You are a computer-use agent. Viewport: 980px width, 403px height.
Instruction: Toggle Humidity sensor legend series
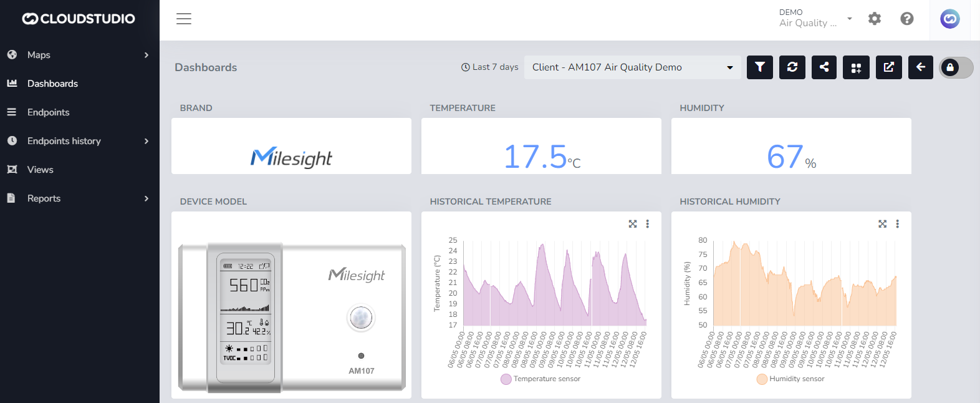790,379
